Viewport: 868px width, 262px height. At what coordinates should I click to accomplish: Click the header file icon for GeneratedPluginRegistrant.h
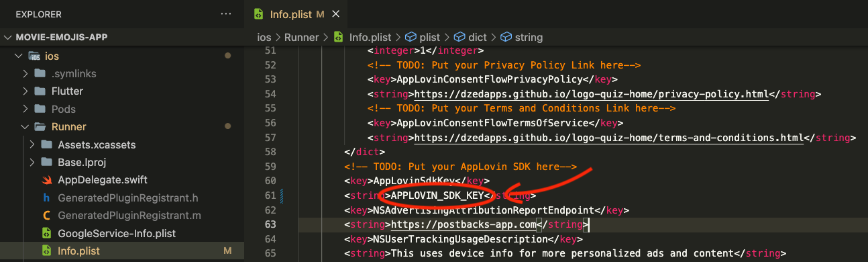coord(46,198)
